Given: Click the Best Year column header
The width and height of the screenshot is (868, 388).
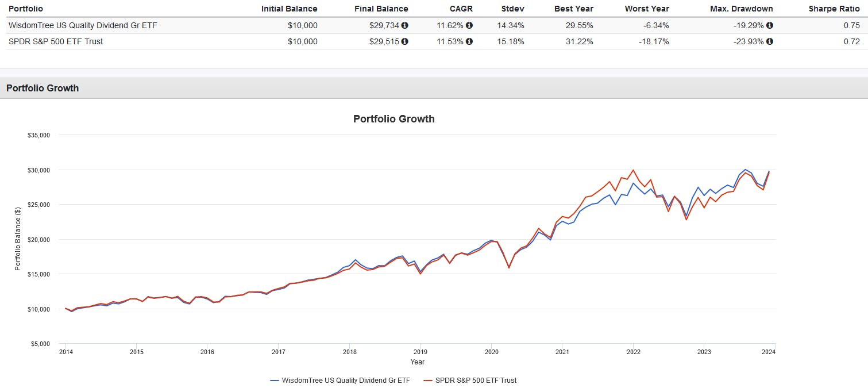Looking at the screenshot, I should [x=574, y=9].
